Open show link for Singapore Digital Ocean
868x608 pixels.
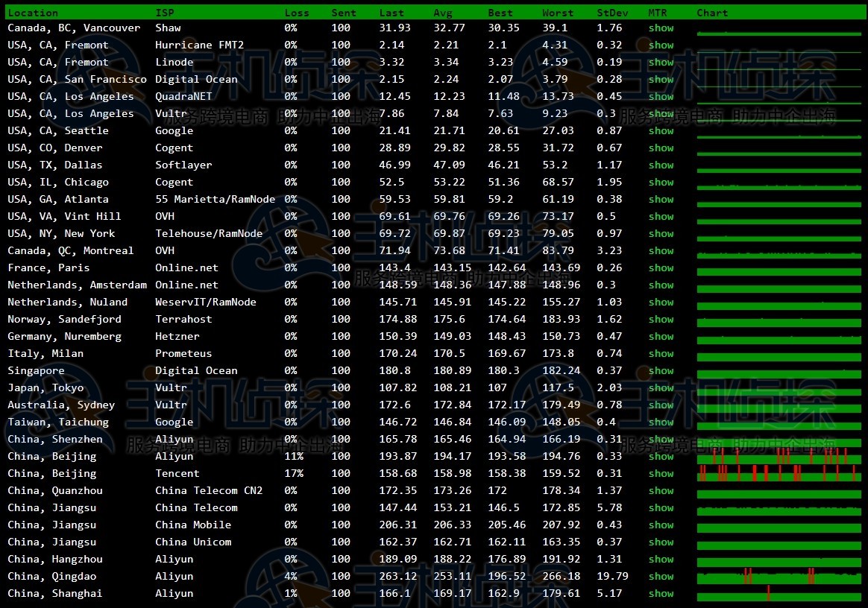(661, 370)
